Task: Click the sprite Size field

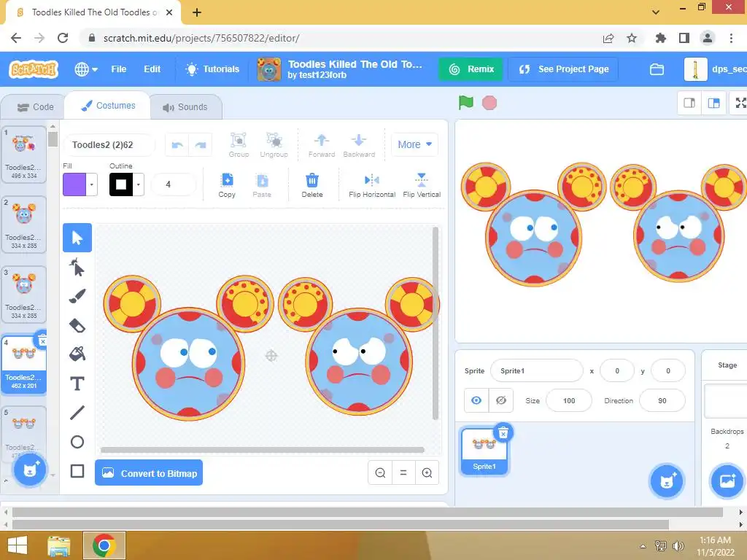Action: [x=569, y=400]
